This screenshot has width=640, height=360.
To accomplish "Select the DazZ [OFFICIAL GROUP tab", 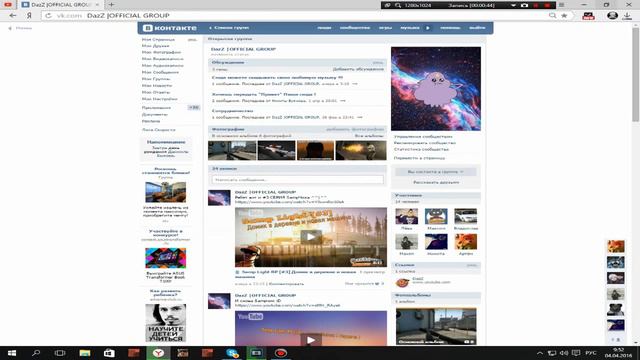I will click(x=60, y=4).
